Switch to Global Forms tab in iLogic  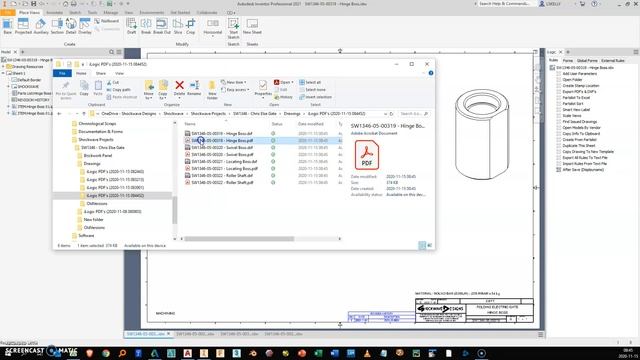coord(587,60)
